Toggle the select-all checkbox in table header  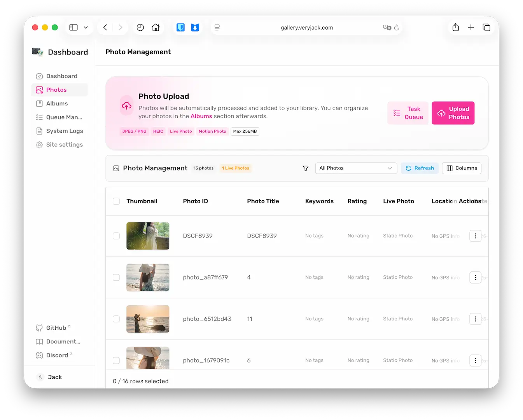[116, 201]
